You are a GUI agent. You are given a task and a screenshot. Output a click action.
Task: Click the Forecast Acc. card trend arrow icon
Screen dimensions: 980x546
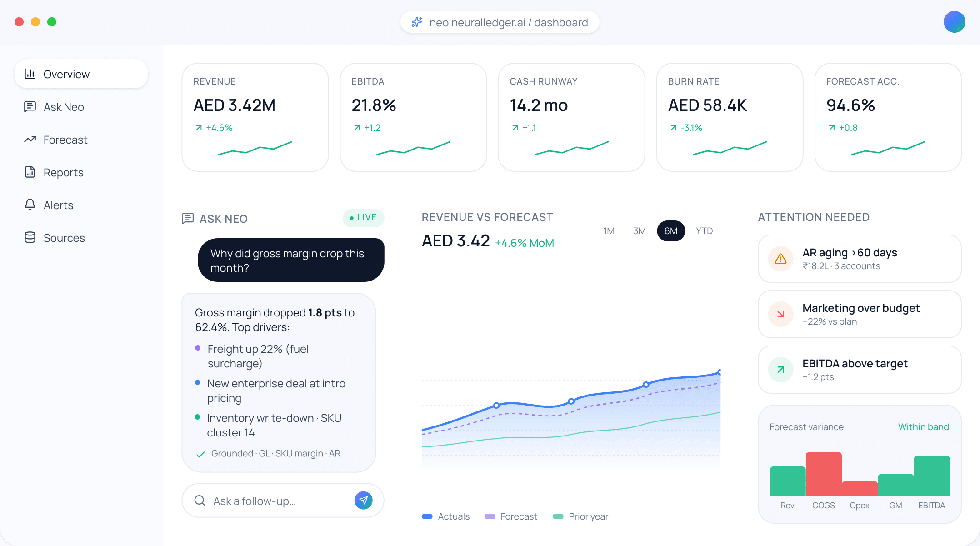[x=831, y=128]
